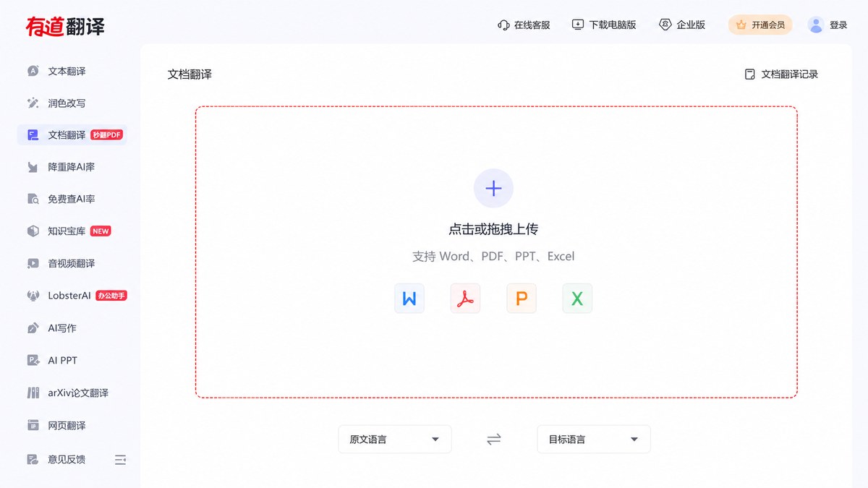
Task: Click the 文本翻译 sidebar icon
Action: [x=33, y=71]
